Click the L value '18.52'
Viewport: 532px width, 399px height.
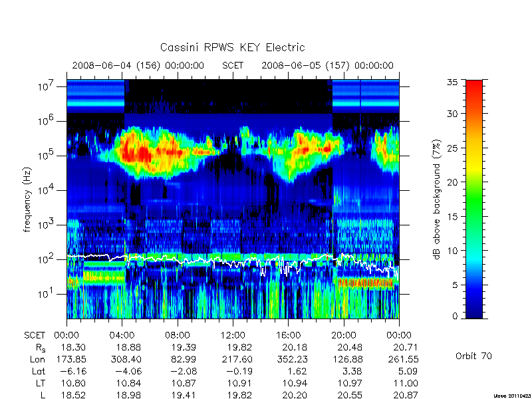coord(73,395)
